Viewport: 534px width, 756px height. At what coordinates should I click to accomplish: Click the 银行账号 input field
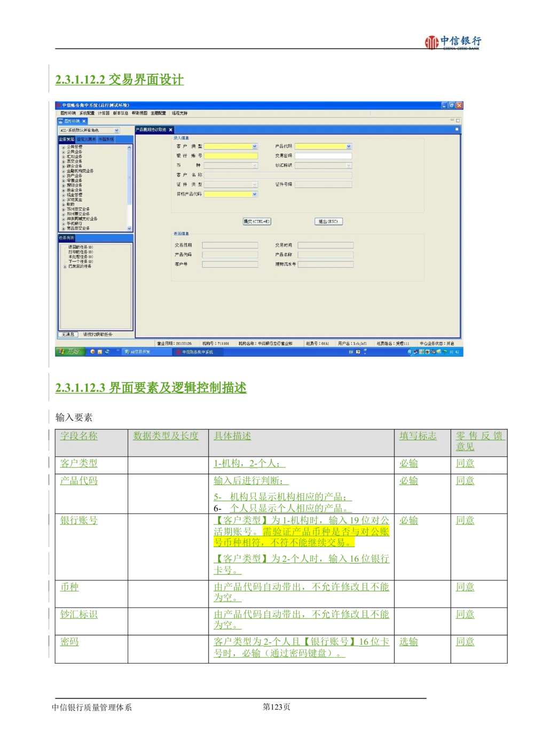(231, 156)
